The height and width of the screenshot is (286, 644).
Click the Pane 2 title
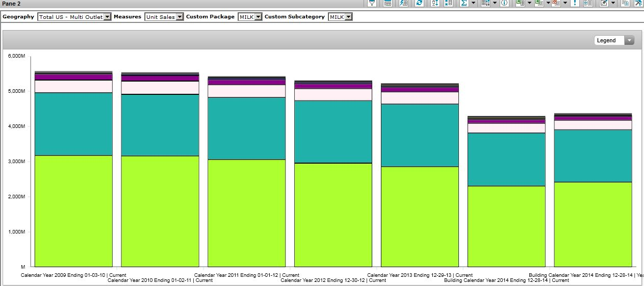(x=12, y=4)
